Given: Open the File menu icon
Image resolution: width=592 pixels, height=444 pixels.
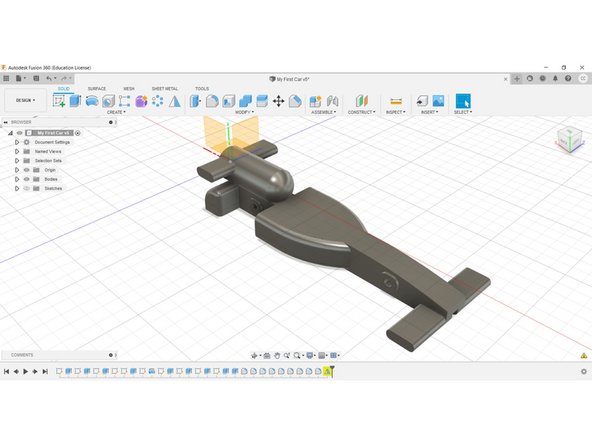Looking at the screenshot, I should click(x=19, y=79).
